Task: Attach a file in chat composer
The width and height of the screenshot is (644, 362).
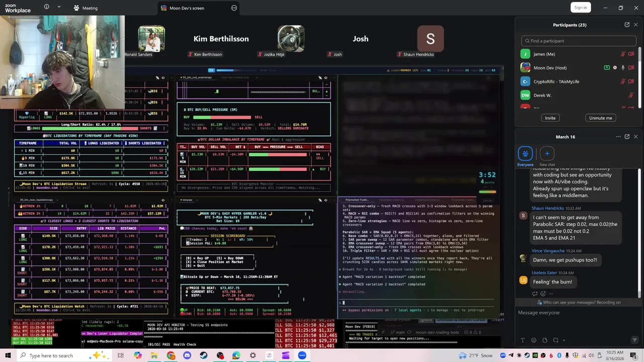Action: click(545, 340)
